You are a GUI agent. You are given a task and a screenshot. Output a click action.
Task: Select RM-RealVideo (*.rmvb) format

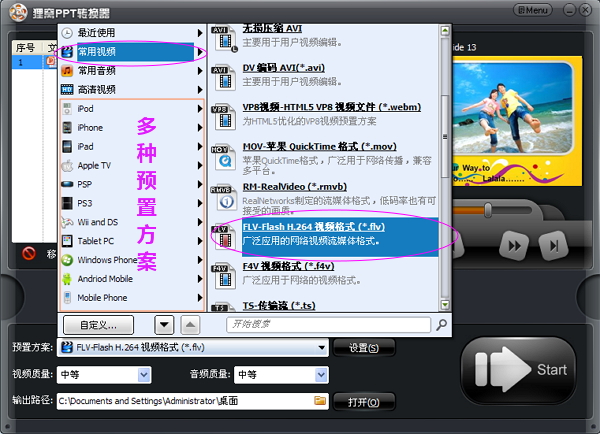[x=295, y=187]
